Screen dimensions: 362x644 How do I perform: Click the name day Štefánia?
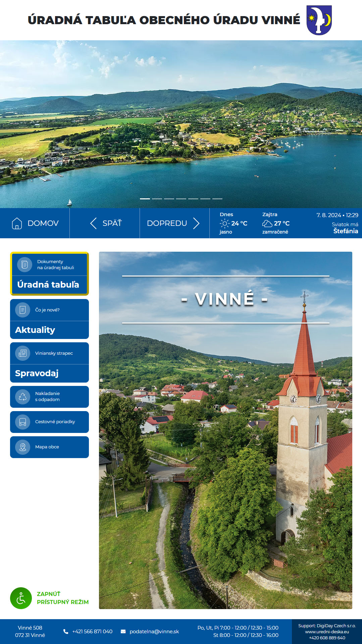point(346,231)
